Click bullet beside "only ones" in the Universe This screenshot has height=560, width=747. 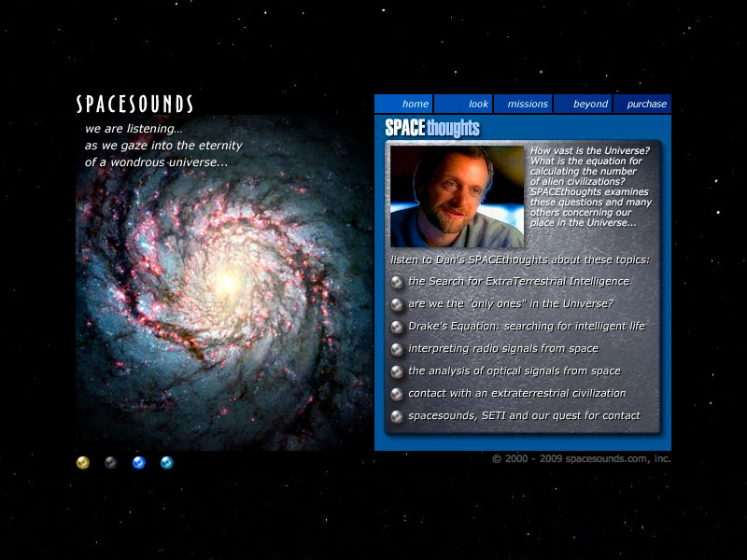tap(397, 304)
